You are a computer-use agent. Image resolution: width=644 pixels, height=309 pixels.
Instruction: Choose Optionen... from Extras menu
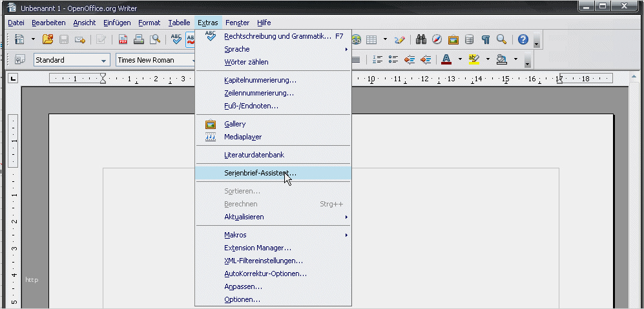pyautogui.click(x=242, y=299)
